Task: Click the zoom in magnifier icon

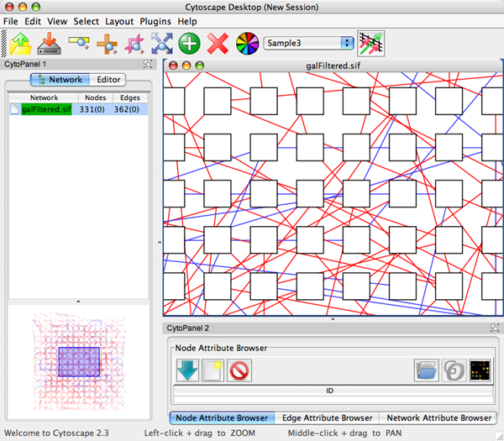Action: point(107,43)
